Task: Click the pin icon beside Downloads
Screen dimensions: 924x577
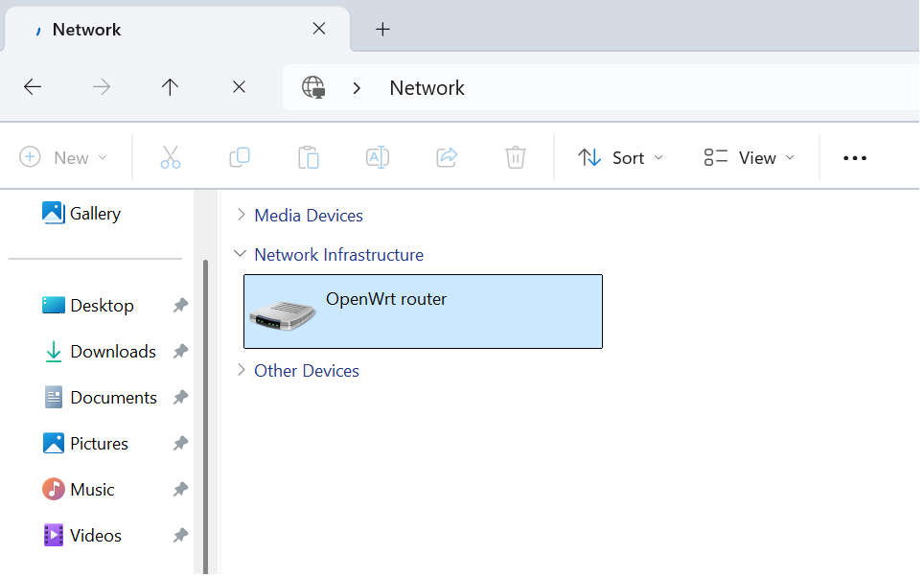Action: pos(180,352)
